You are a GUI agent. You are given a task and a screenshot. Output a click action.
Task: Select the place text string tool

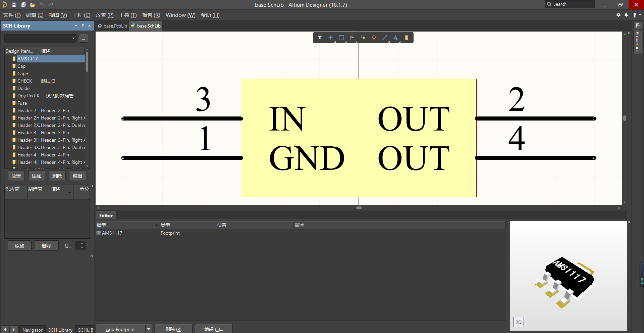pos(395,38)
